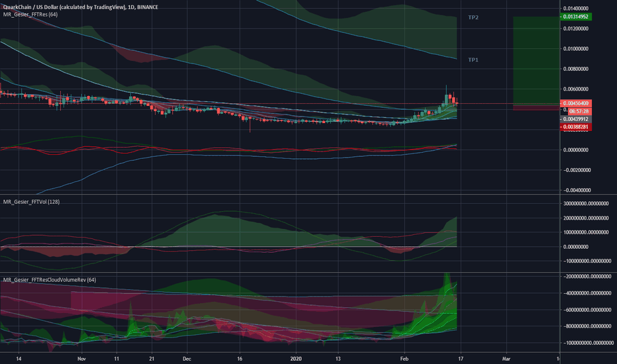The image size is (617, 364).
Task: Click the green 0.01314952 target price label
Action: pos(576,17)
